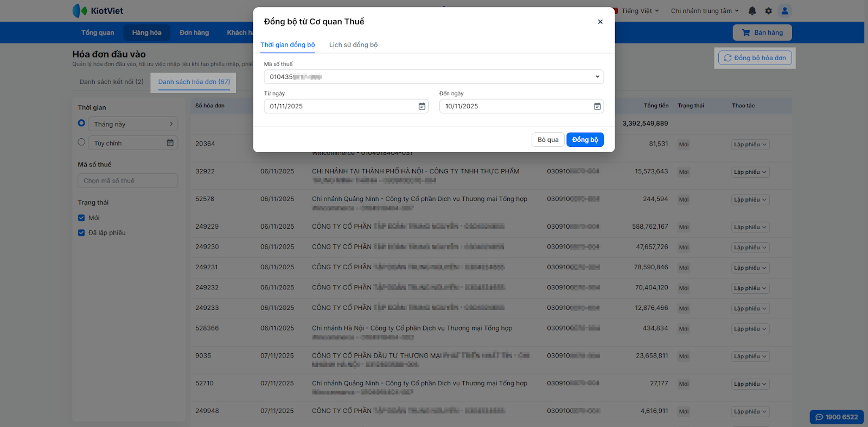Open the notifications bell

tap(752, 11)
